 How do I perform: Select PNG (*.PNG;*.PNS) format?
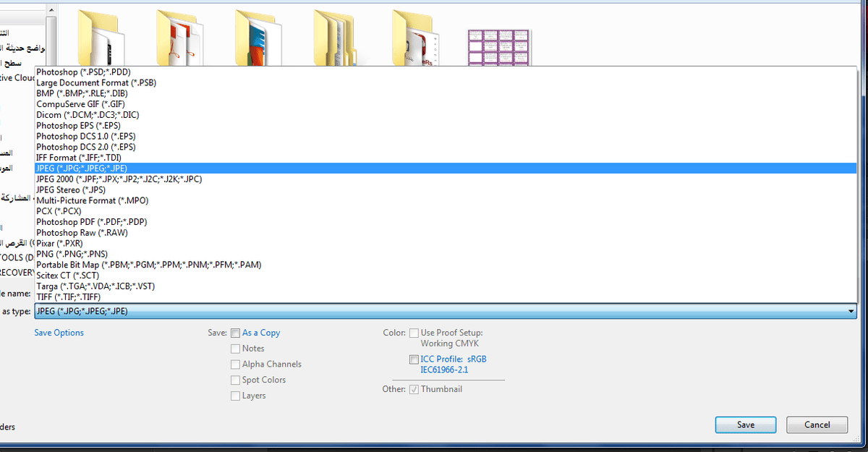446,254
